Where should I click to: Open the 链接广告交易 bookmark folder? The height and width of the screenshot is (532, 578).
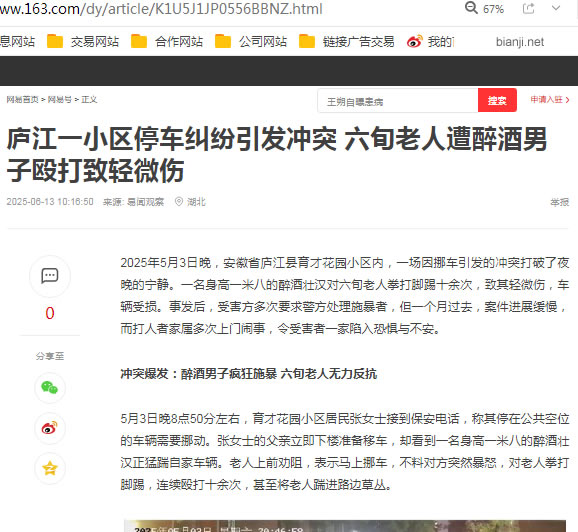(x=347, y=42)
